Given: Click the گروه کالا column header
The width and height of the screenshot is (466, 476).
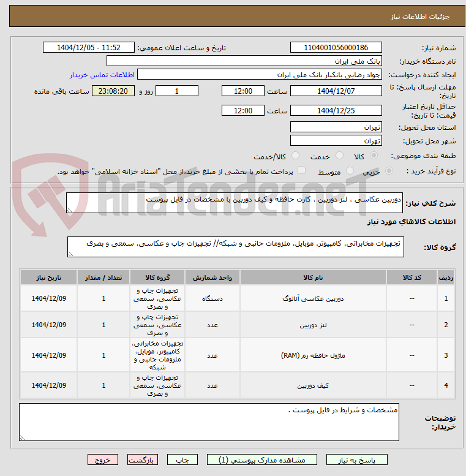Looking at the screenshot, I should tap(157, 278).
